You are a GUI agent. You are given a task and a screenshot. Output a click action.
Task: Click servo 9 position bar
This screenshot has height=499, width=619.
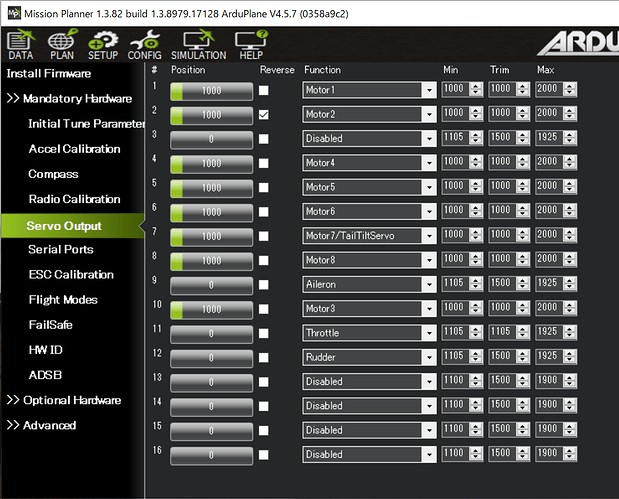click(212, 285)
